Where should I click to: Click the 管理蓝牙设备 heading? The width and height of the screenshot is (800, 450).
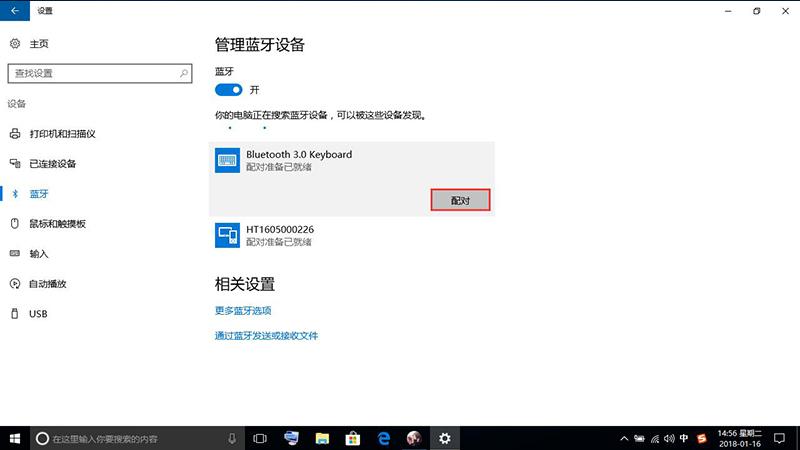coord(260,44)
